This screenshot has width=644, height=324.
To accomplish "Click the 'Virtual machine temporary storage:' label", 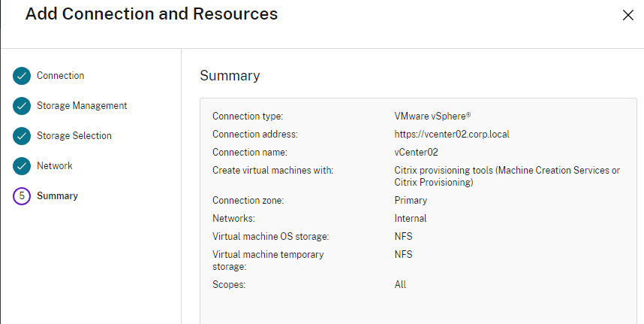I will coord(268,261).
